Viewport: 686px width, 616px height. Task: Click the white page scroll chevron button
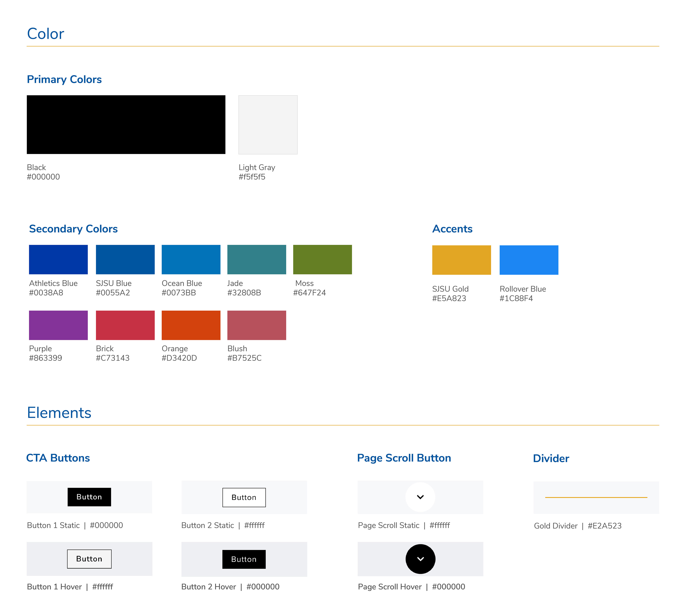coord(420,497)
